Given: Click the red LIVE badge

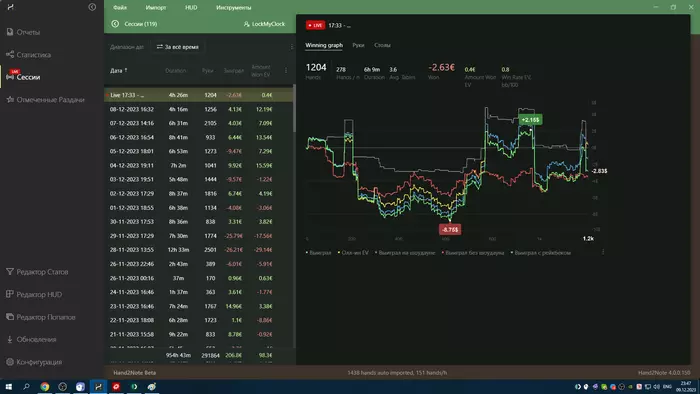Looking at the screenshot, I should [315, 25].
